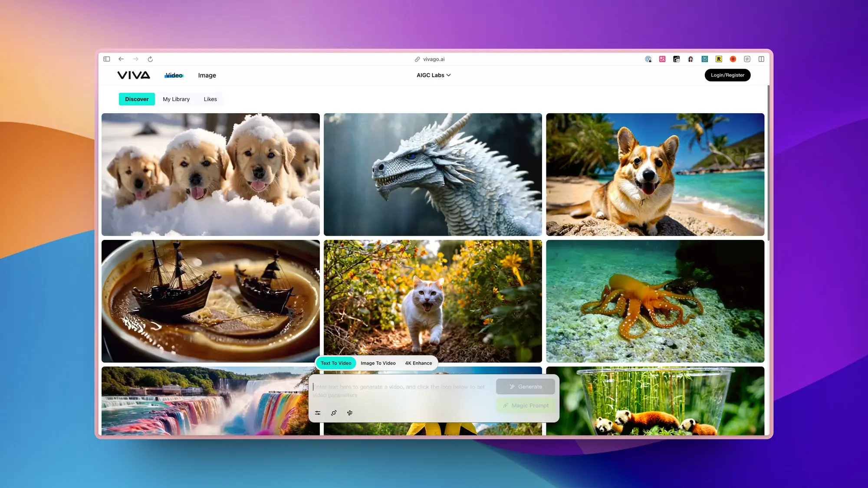The width and height of the screenshot is (868, 488).
Task: Click the refresh/loop icon in prompt bar
Action: click(x=334, y=413)
